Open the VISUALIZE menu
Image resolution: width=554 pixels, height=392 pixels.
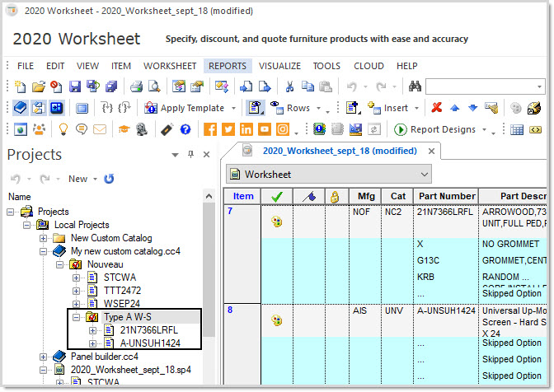[279, 66]
